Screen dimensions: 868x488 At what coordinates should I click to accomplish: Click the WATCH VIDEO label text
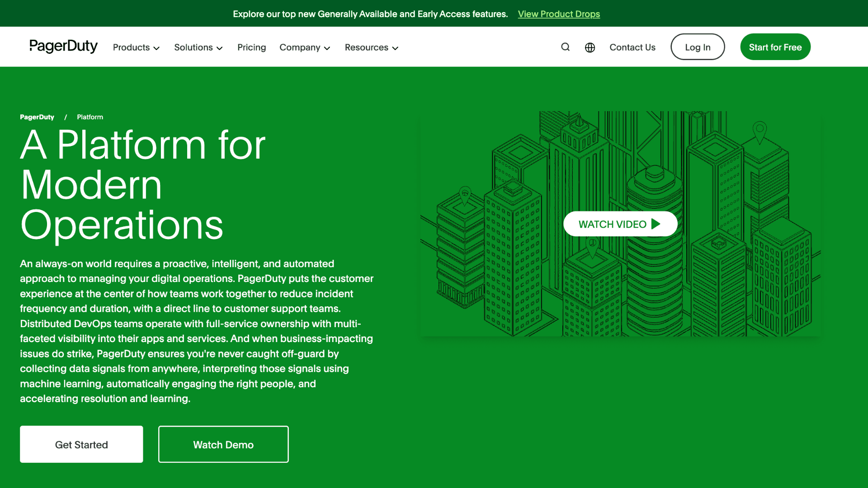pyautogui.click(x=612, y=224)
